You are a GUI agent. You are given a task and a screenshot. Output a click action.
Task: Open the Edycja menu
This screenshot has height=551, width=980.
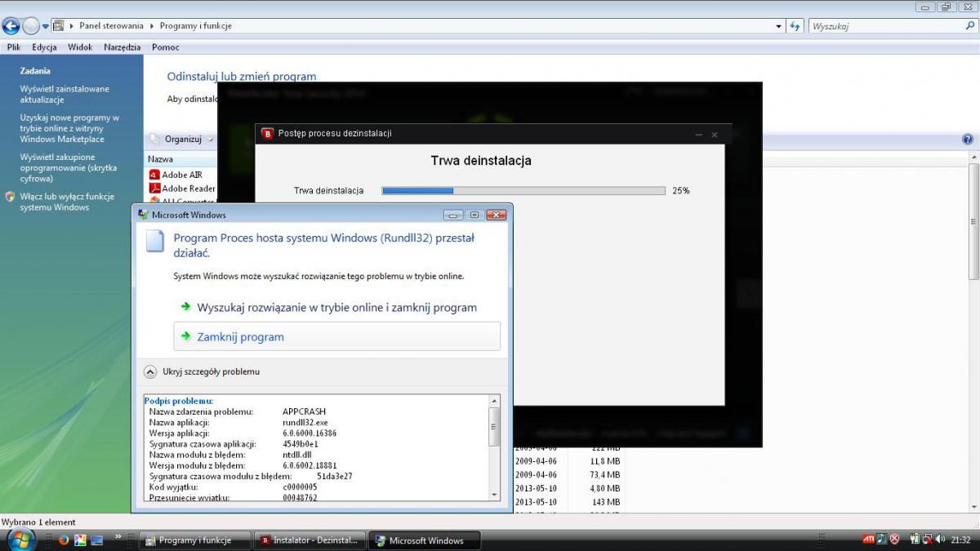pos(44,47)
